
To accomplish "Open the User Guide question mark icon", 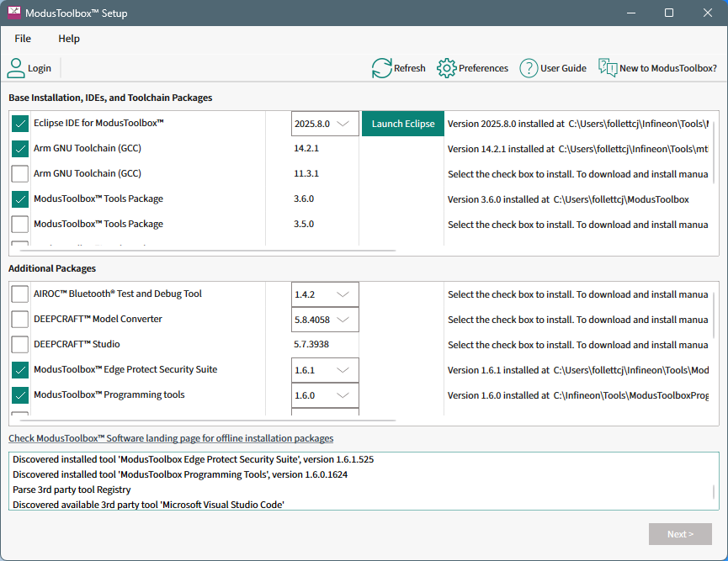I will coord(529,68).
